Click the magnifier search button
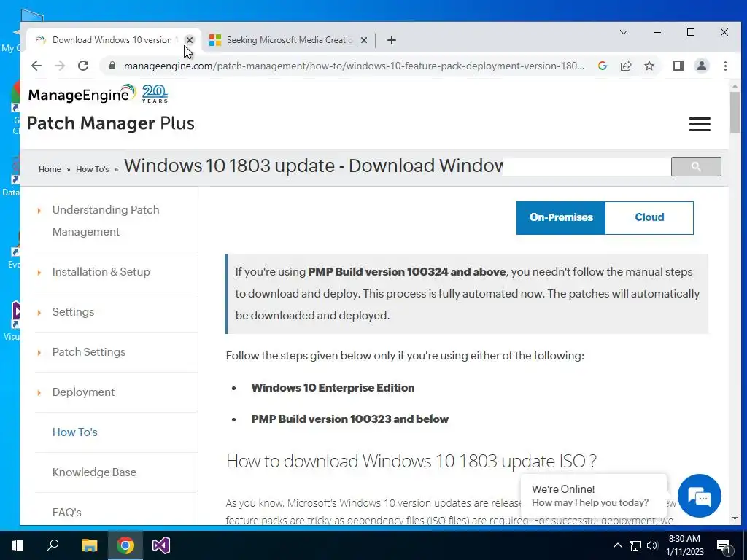The width and height of the screenshot is (747, 560). (x=696, y=167)
